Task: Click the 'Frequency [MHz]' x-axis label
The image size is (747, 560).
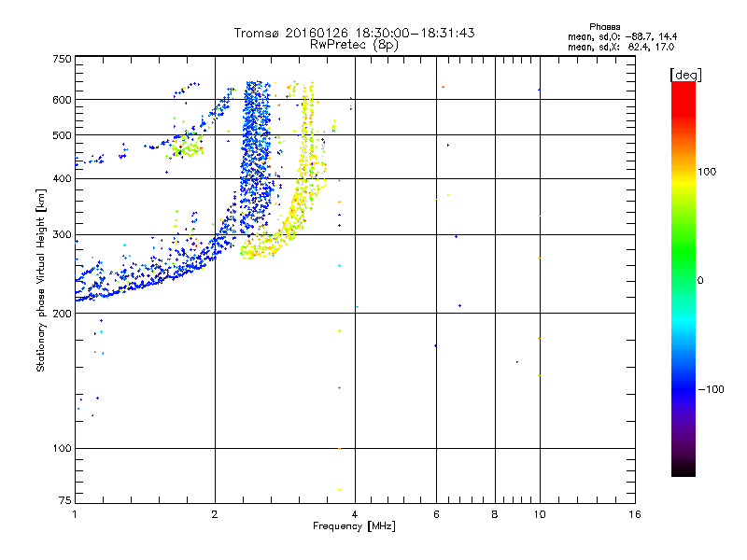Action: 354,526
